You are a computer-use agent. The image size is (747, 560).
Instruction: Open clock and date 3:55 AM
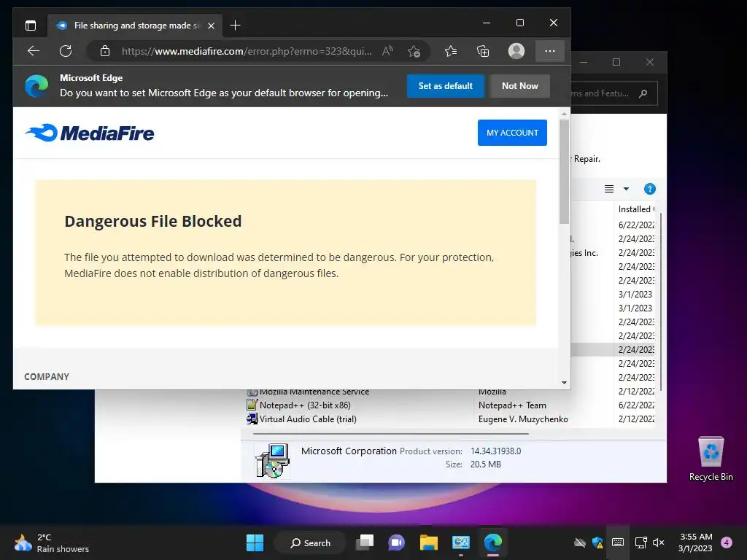(695, 542)
